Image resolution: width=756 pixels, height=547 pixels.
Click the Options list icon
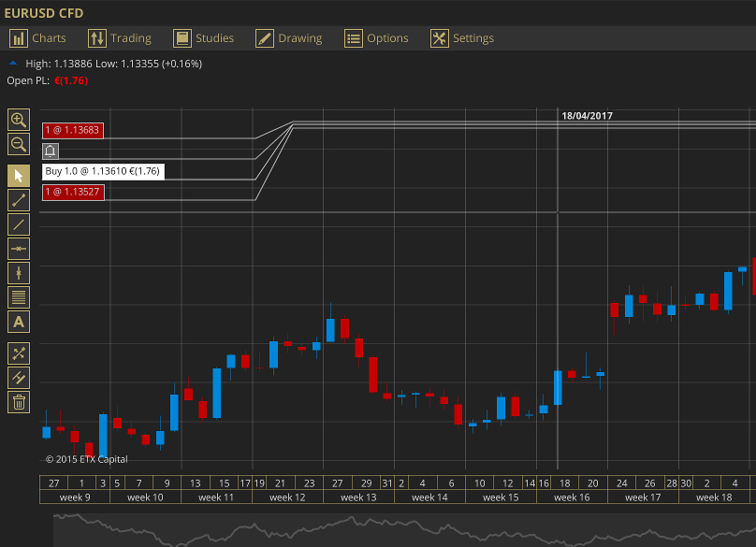[x=354, y=38]
